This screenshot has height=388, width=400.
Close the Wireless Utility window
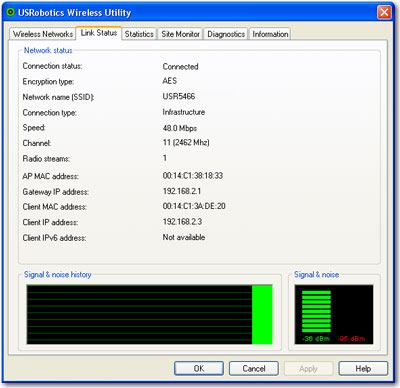click(384, 13)
